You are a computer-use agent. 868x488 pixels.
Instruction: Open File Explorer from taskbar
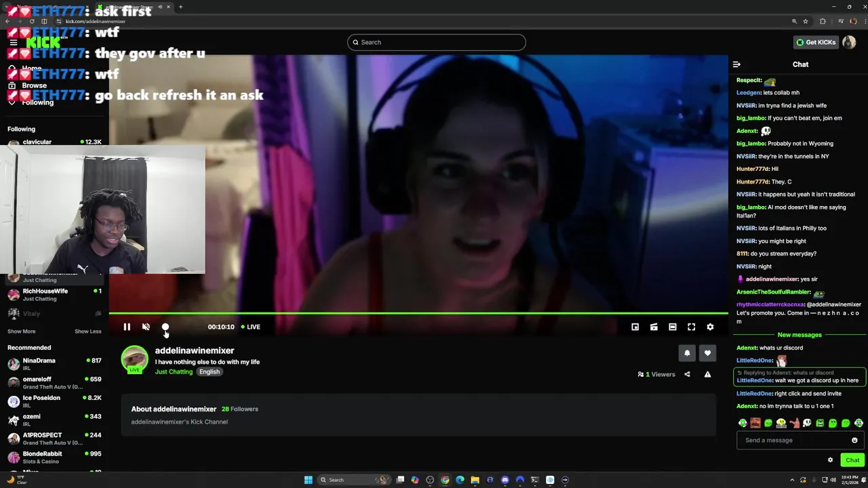click(475, 480)
